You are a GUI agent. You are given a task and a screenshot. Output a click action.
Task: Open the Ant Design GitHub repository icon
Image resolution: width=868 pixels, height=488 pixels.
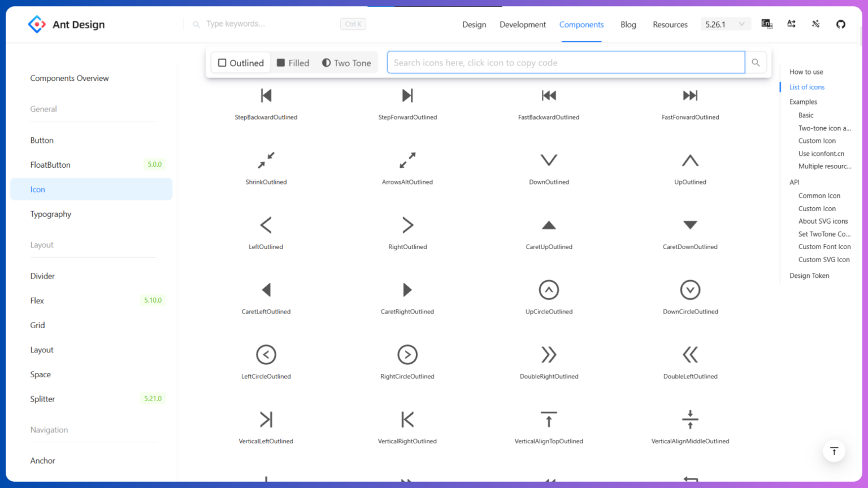840,24
